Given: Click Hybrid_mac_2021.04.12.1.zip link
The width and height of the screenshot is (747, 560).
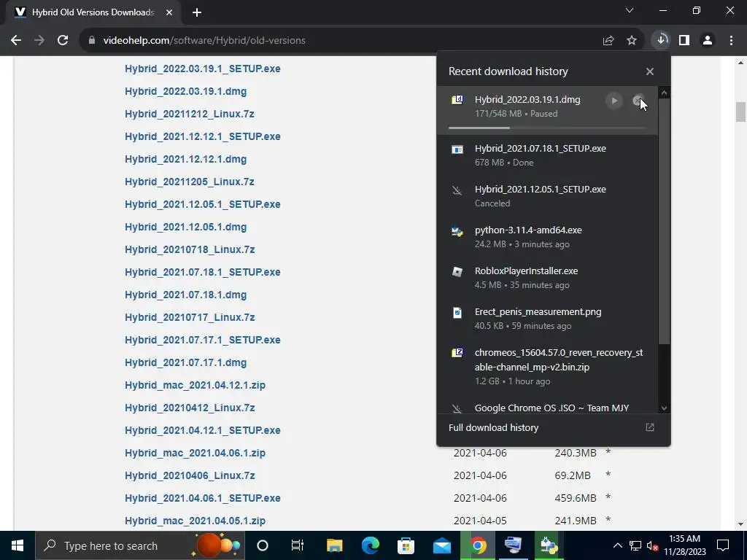Looking at the screenshot, I should tap(195, 385).
